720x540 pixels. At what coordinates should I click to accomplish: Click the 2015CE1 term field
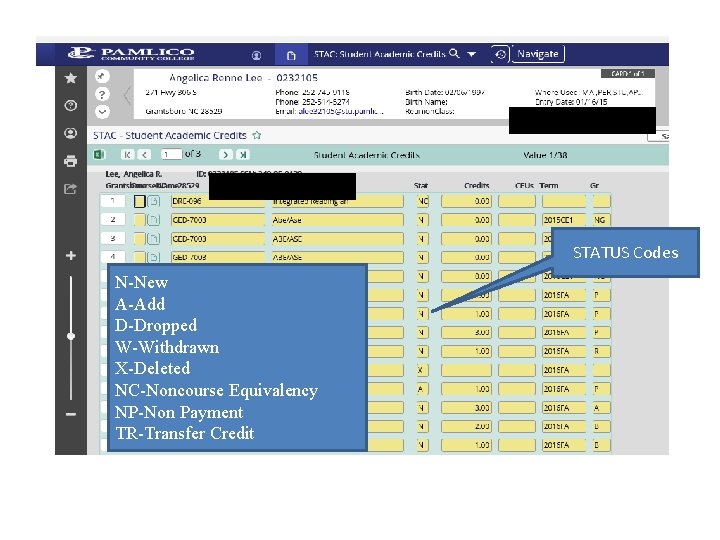pyautogui.click(x=564, y=220)
